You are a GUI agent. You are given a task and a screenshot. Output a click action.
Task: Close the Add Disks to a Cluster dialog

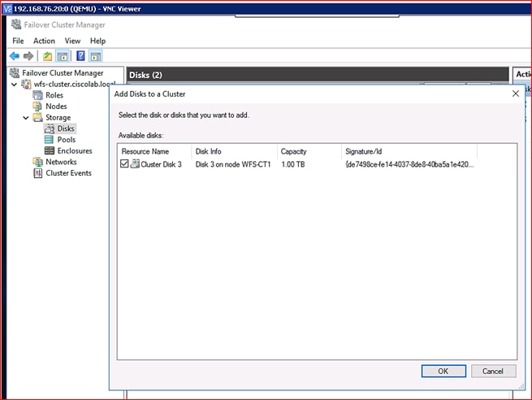516,93
